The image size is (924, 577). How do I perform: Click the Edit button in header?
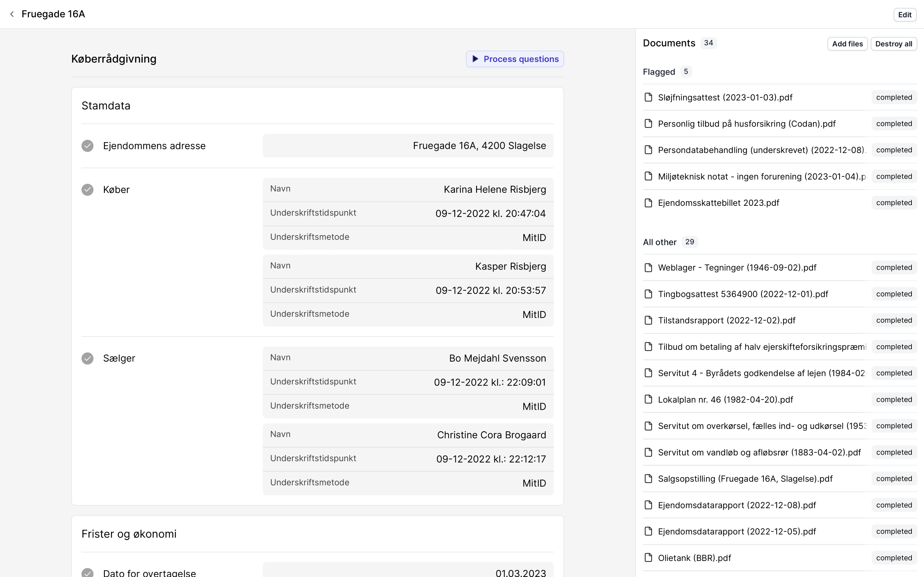point(904,15)
